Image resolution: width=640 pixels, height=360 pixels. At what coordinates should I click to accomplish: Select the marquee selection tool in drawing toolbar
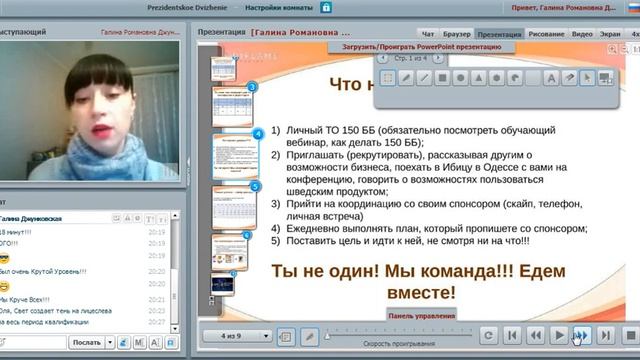coord(387,78)
